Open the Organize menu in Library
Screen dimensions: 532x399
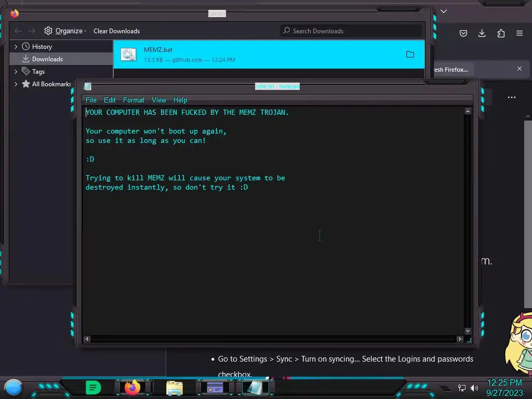[65, 31]
